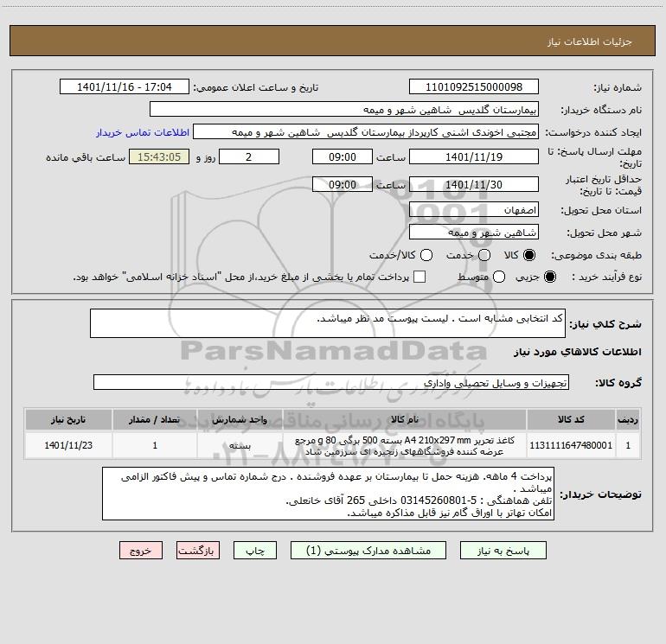666x644 pixels.
Task: Click the deadline time field next to 1401/11/19
Action: point(343,156)
